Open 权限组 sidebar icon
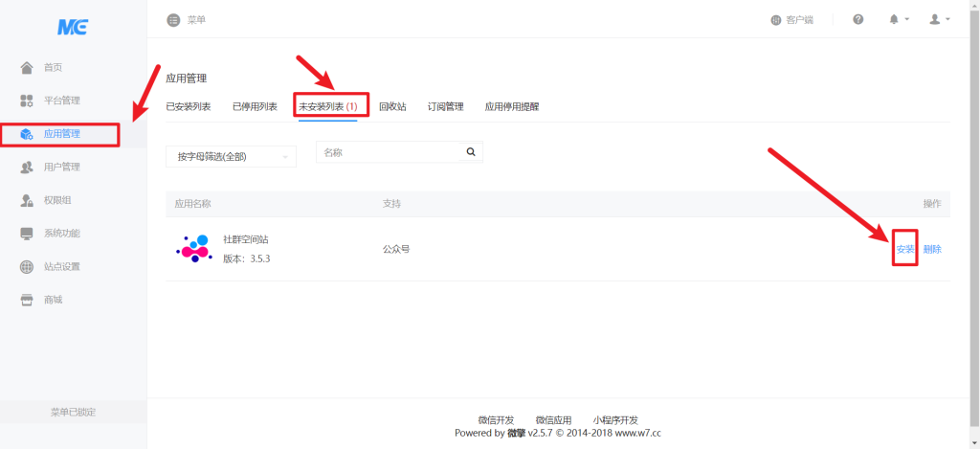This screenshot has width=980, height=449. (27, 200)
